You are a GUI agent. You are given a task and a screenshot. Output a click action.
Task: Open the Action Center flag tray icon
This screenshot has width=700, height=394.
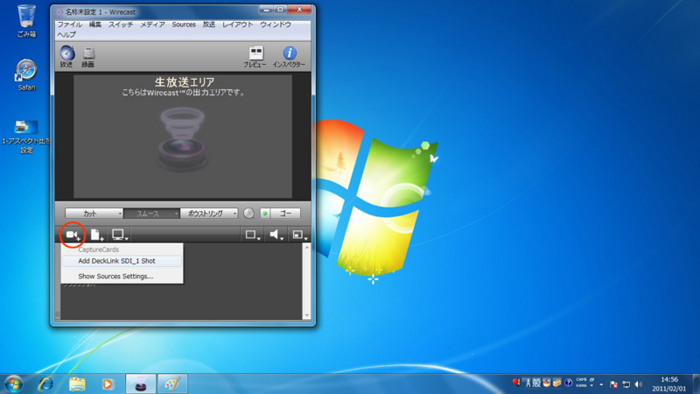pos(614,384)
